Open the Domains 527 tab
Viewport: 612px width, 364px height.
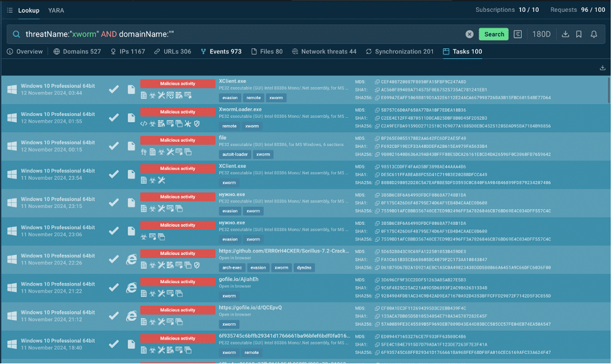pos(77,51)
